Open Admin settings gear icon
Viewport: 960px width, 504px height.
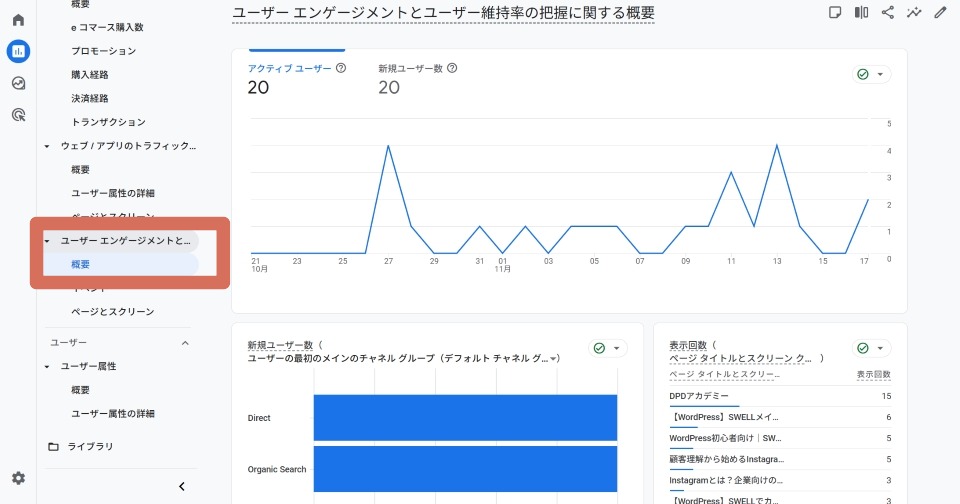tap(18, 478)
